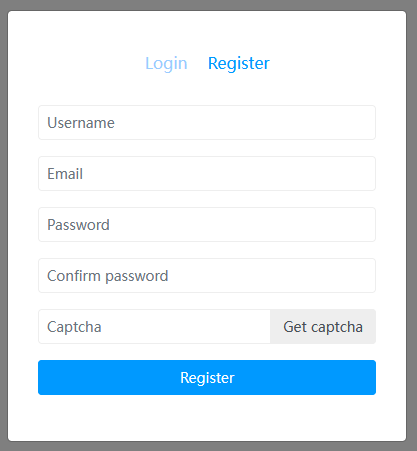Click the gray backdrop outside the dialog

click(3, 225)
